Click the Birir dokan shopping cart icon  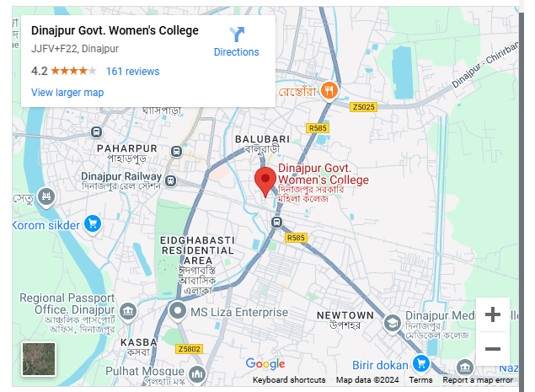point(421,364)
